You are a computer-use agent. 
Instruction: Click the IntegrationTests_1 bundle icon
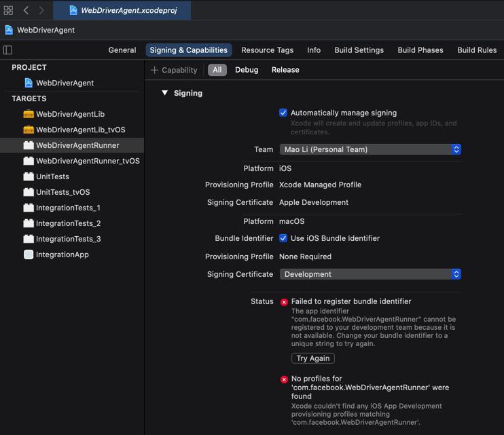[29, 208]
